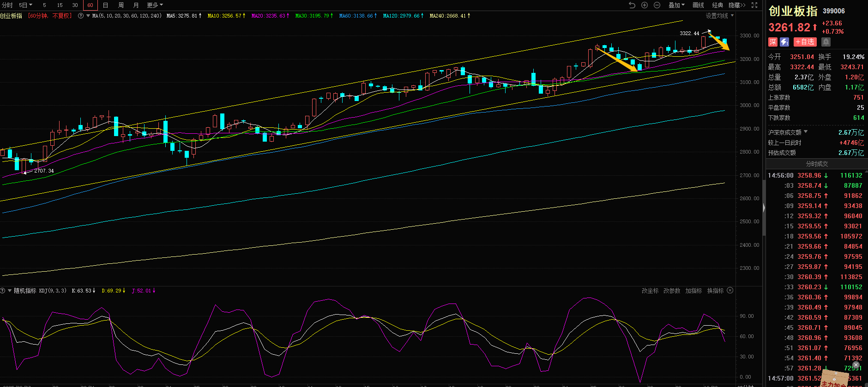Click the K:63.53 KDJ value
Image resolution: width=868 pixels, height=387 pixels.
[x=84, y=291]
